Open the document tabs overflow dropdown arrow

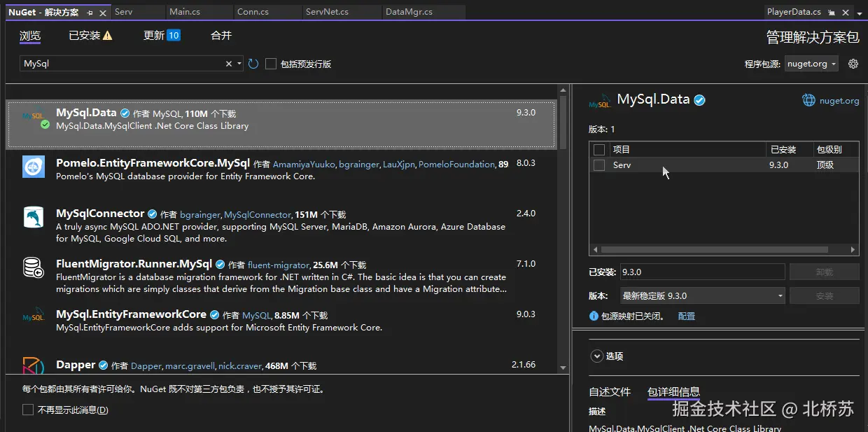tap(859, 13)
